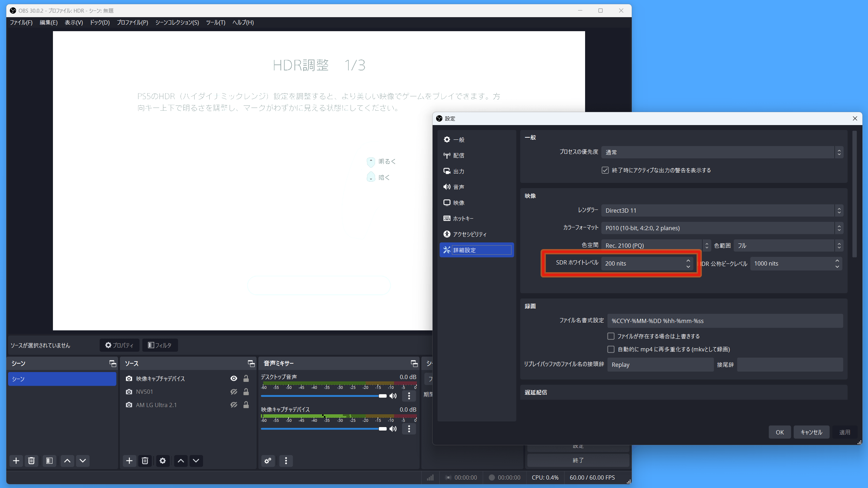
Task: Move scene up arrow in シーン panel
Action: (x=67, y=461)
